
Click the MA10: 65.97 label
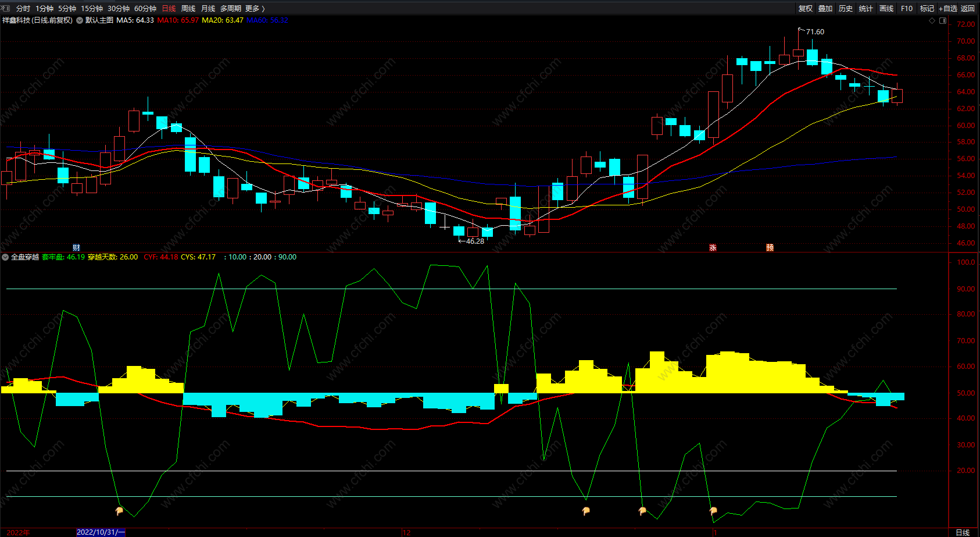(178, 20)
